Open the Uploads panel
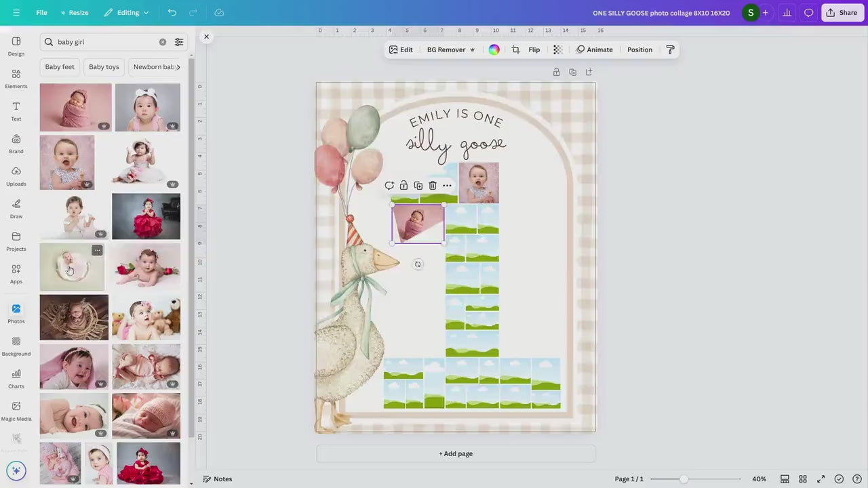 [16, 176]
